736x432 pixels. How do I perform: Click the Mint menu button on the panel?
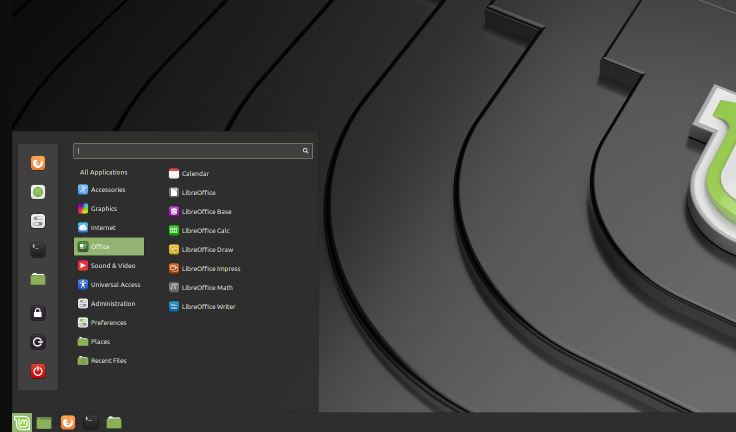pos(22,423)
